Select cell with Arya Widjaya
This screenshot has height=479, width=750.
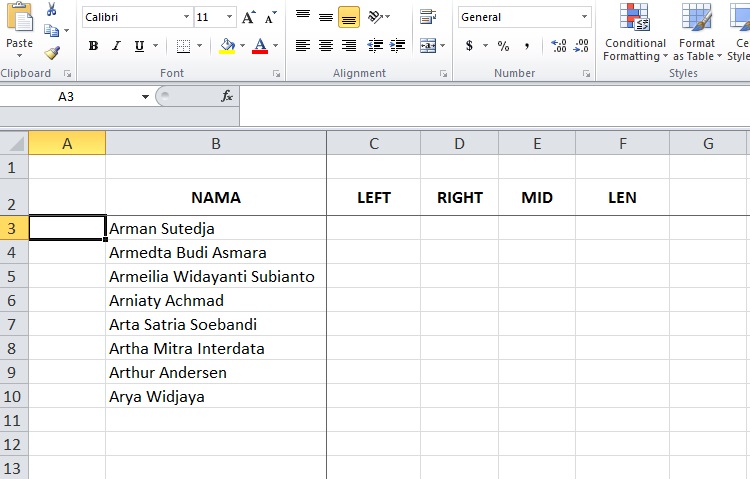(216, 396)
